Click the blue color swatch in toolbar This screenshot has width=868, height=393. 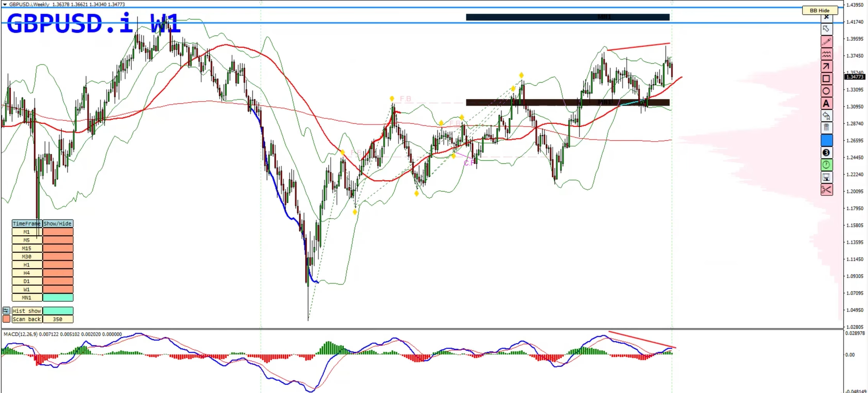click(x=826, y=140)
